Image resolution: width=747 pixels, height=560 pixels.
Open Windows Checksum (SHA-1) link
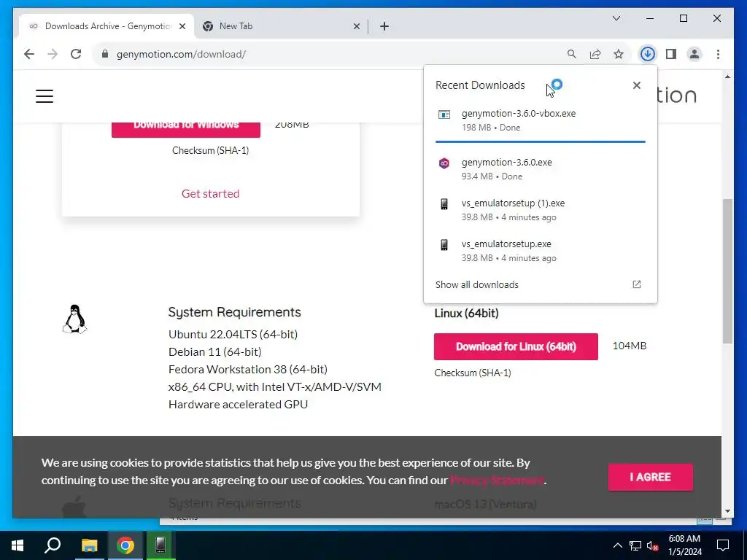click(211, 150)
